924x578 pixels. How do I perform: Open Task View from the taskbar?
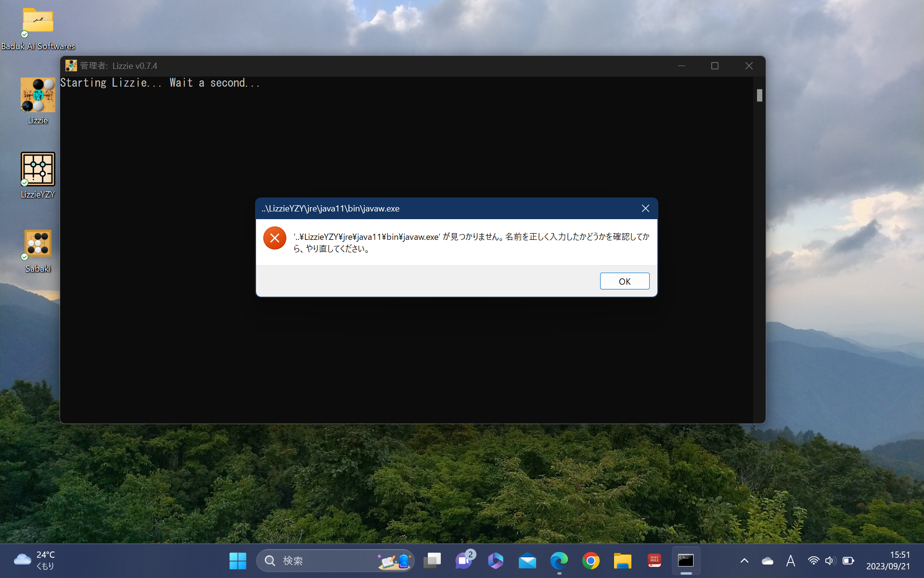point(432,561)
